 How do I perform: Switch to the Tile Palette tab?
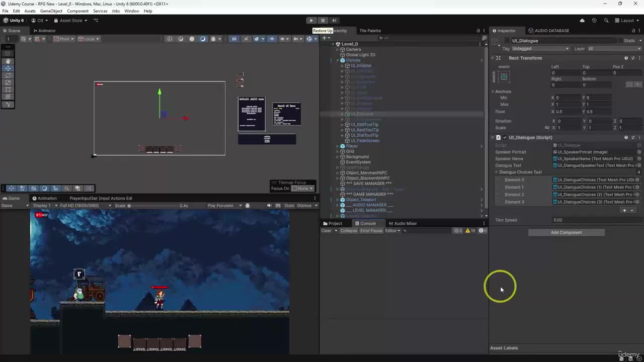(x=370, y=31)
